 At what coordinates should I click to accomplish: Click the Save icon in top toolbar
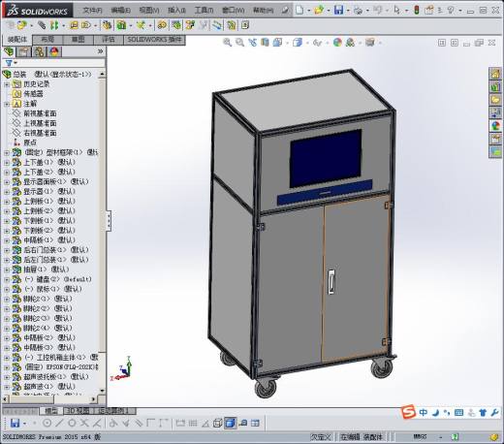(338, 10)
